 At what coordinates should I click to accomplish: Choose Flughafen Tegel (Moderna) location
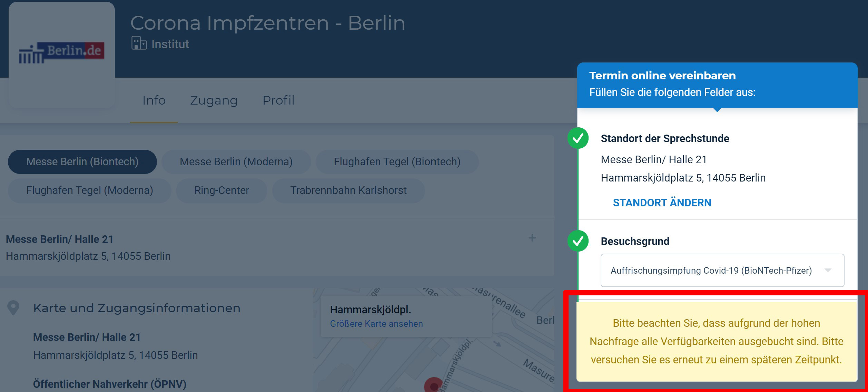point(89,190)
